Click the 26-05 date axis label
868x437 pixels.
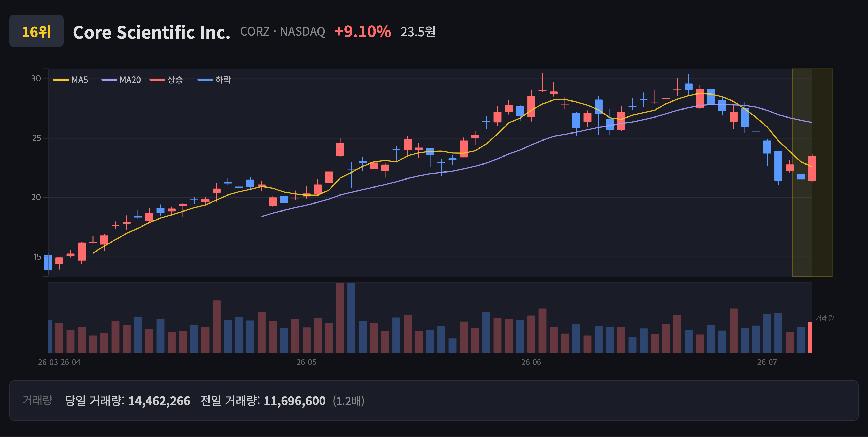coord(306,362)
